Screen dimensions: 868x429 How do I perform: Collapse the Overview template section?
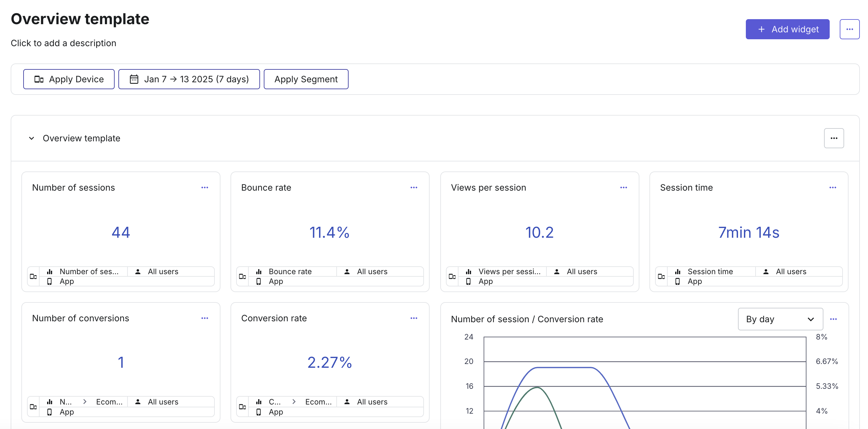coord(31,138)
